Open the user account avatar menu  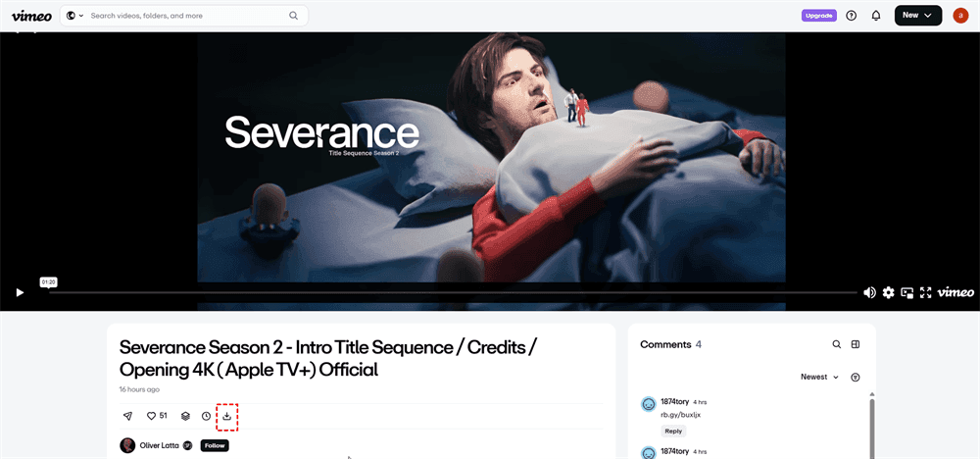960,16
